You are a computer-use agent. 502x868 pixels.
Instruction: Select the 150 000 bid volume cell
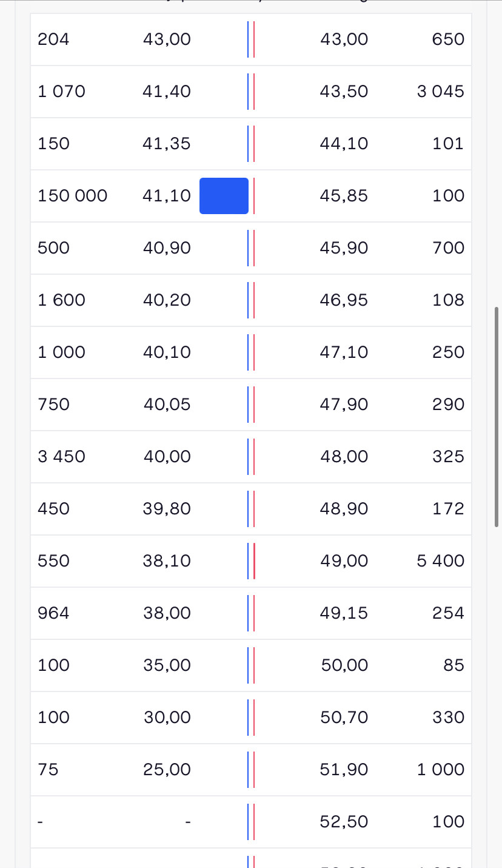[73, 196]
